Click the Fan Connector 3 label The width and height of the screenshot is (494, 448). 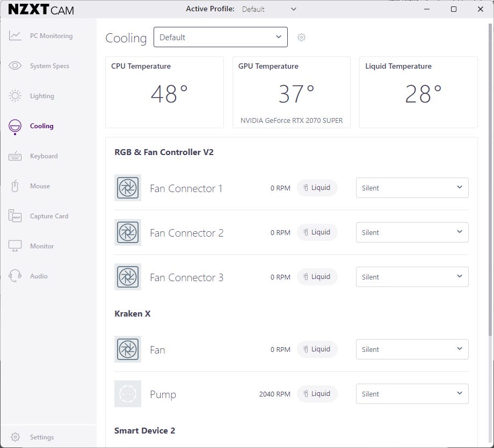(186, 277)
